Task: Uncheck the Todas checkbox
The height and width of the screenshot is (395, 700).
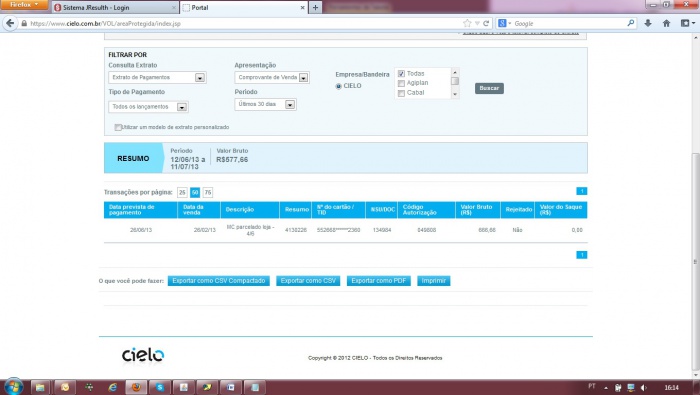Action: point(401,74)
